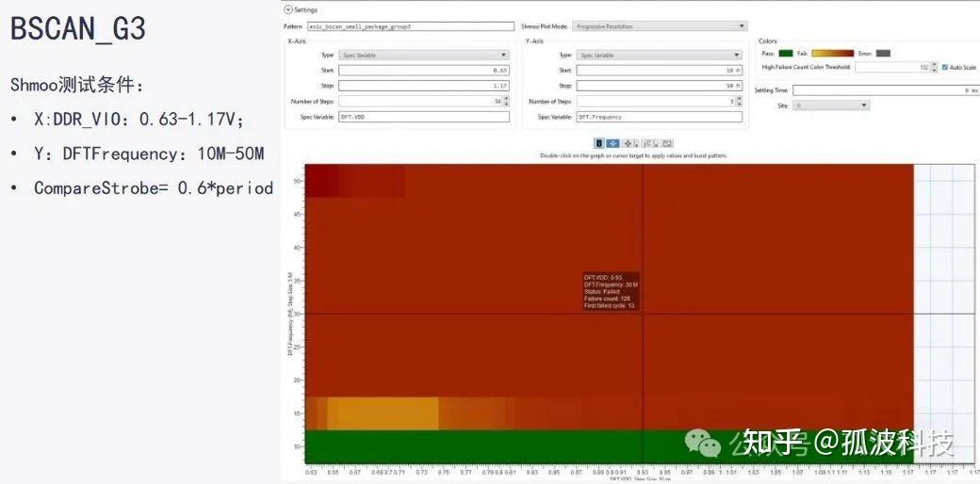The width and height of the screenshot is (980, 484).
Task: Click the "X:DDR_VIO: 0.63-1.17V;" bullet
Action: [139, 120]
